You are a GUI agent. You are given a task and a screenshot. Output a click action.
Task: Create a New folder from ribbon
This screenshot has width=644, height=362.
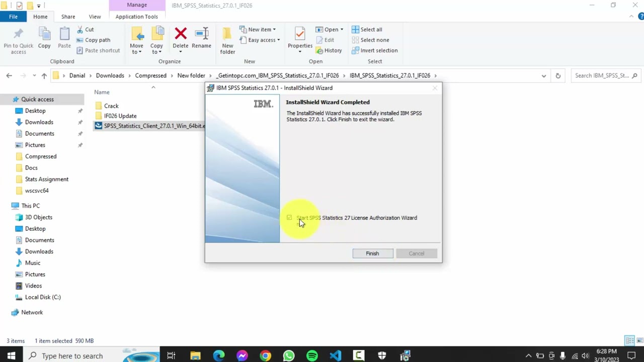227,41
